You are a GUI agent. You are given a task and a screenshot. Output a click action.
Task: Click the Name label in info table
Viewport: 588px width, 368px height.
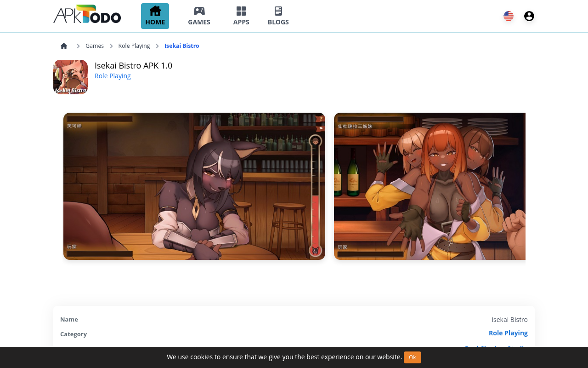[69, 320]
